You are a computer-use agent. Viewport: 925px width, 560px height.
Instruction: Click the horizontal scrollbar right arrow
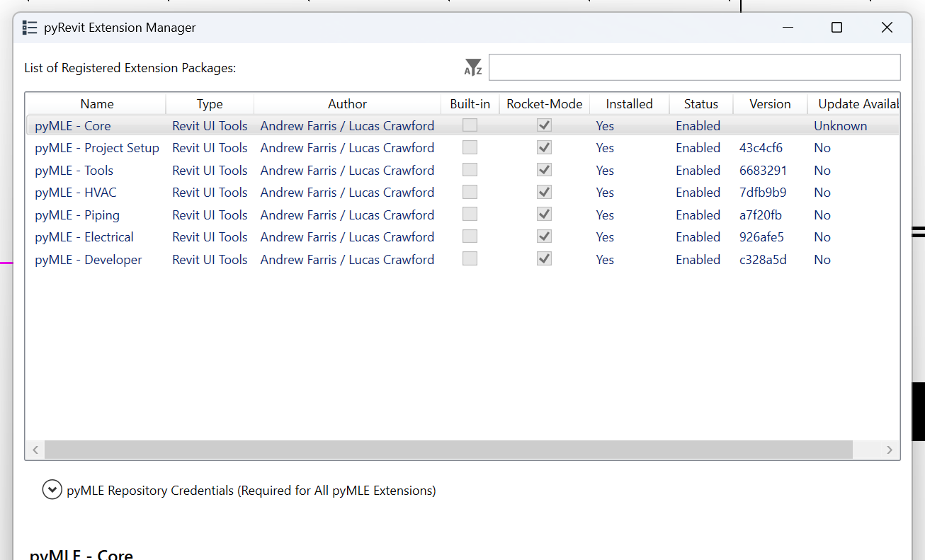(890, 450)
